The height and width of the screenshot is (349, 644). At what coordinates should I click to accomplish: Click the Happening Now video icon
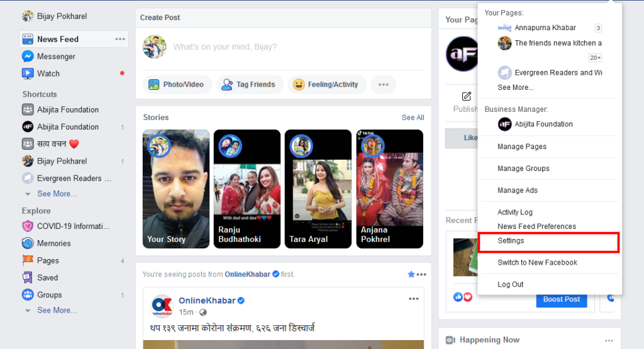(450, 340)
